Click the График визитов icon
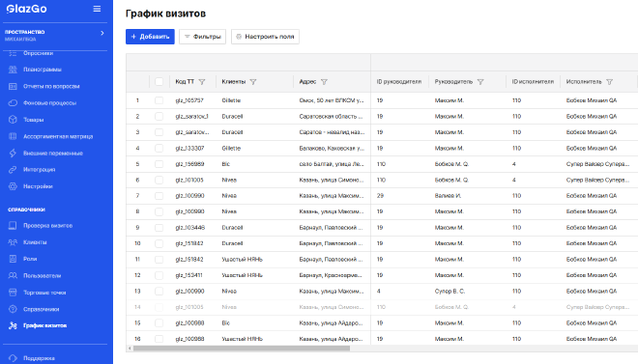Image resolution: width=638 pixels, height=364 pixels. [x=13, y=325]
